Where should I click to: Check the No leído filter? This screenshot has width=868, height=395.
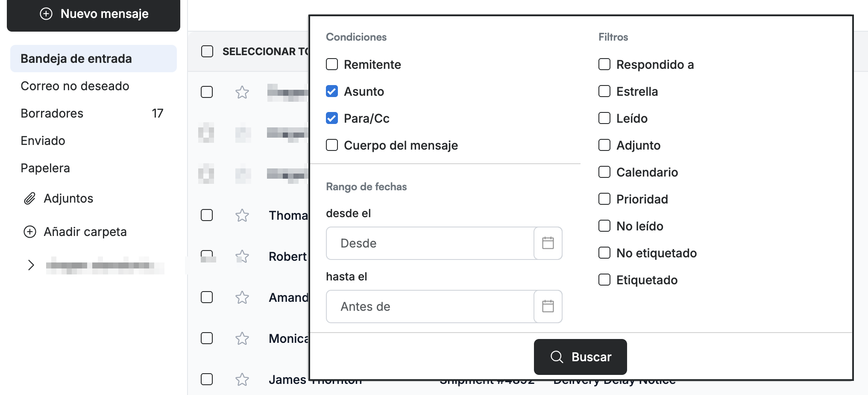[x=604, y=226]
